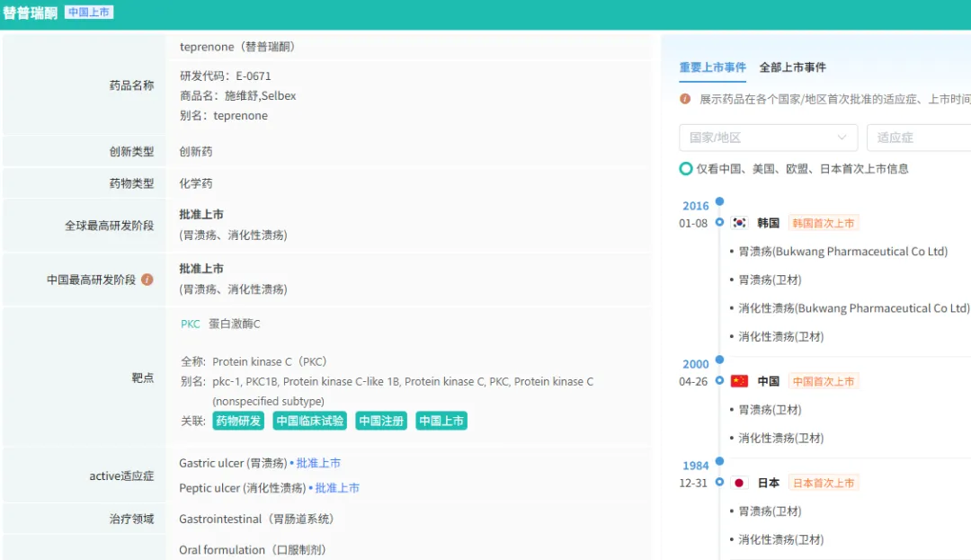Click the South Korea flag icon
This screenshot has height=560, width=971.
(x=740, y=223)
